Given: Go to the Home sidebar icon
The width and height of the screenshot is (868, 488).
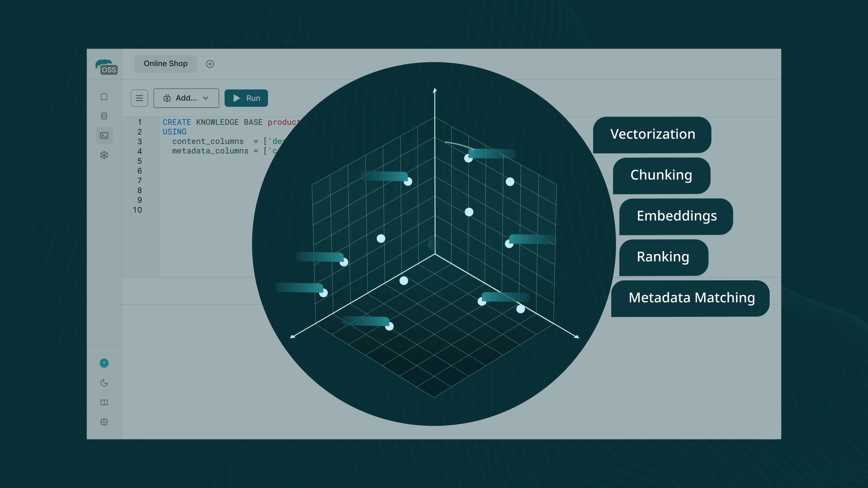Looking at the screenshot, I should (104, 96).
